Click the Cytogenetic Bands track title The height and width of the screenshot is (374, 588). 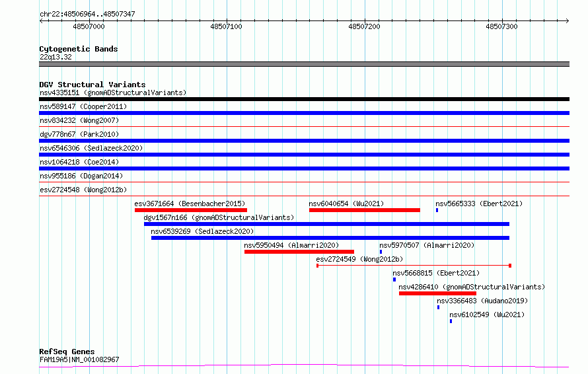click(79, 49)
